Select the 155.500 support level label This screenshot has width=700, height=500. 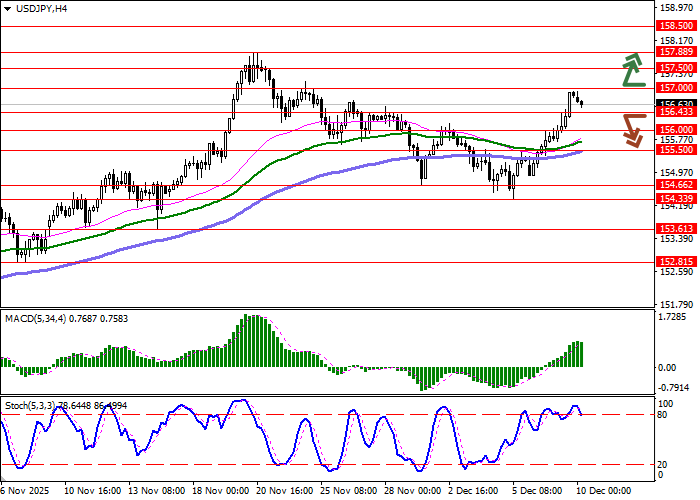[x=677, y=150]
